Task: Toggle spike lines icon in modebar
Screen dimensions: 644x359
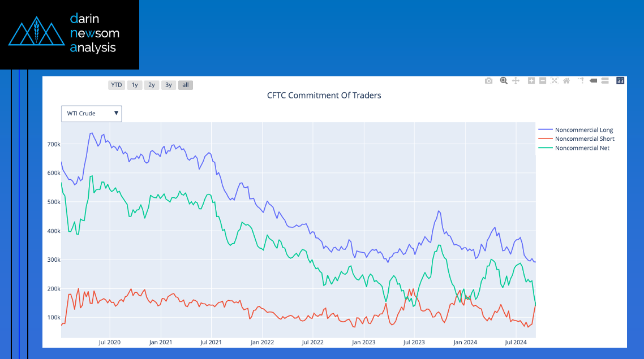Action: [581, 81]
